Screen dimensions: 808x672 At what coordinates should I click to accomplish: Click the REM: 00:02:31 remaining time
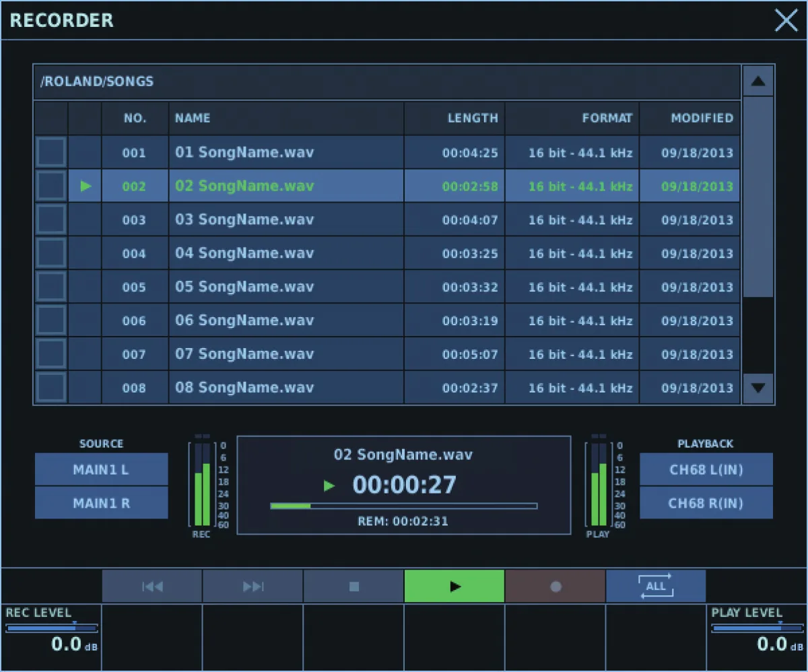tap(403, 521)
